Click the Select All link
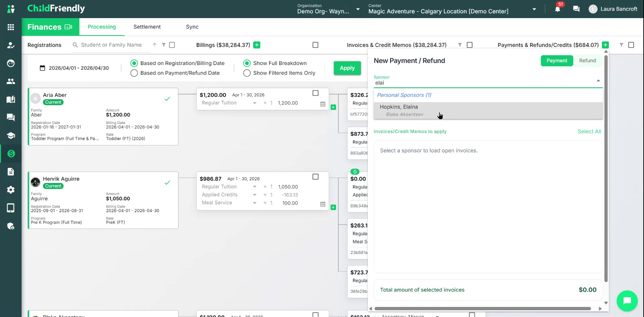Viewport: 644px width, 317px height. (x=589, y=132)
